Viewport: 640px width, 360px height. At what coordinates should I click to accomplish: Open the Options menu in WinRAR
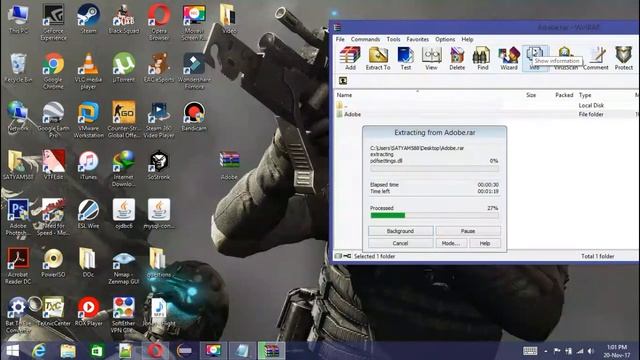[445, 39]
